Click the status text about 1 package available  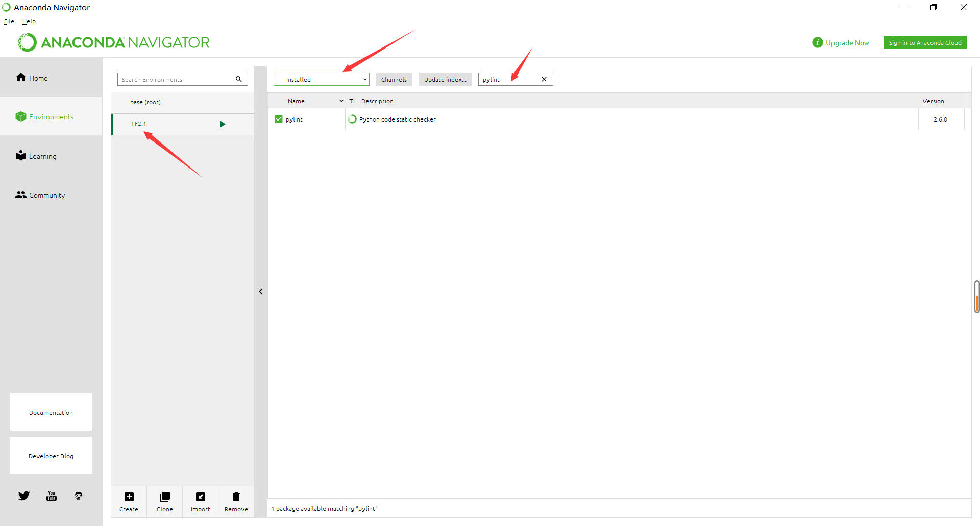tap(324, 509)
